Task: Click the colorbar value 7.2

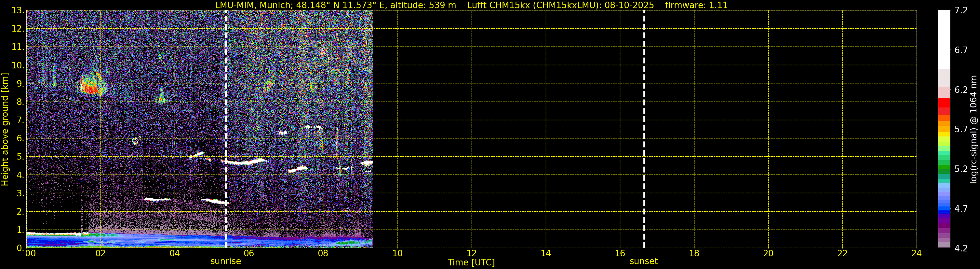Action: [x=961, y=11]
